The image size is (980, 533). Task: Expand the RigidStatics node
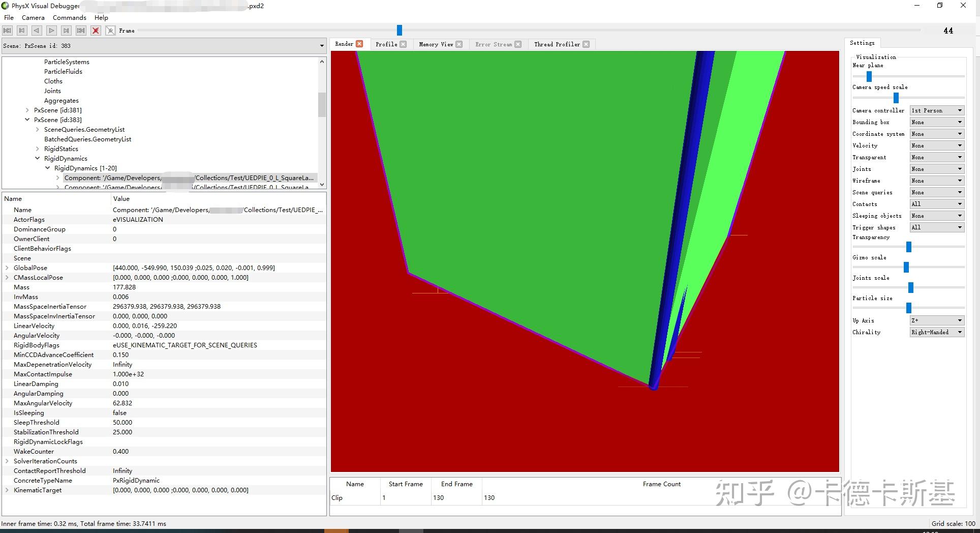coord(37,149)
